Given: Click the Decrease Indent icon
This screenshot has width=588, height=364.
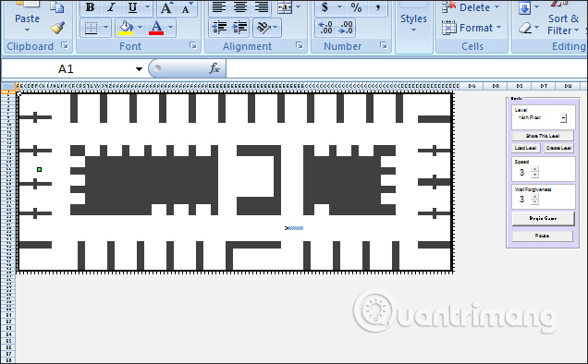Looking at the screenshot, I should point(219,28).
